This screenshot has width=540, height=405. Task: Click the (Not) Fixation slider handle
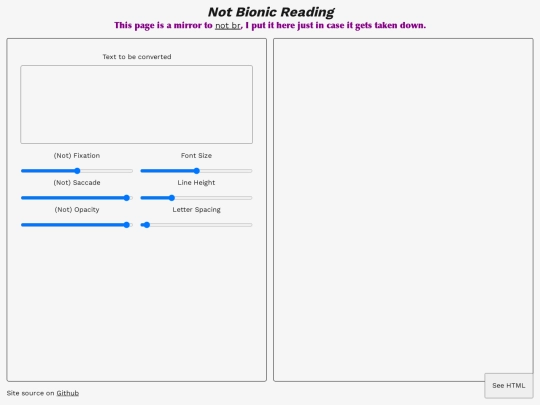pos(77,171)
